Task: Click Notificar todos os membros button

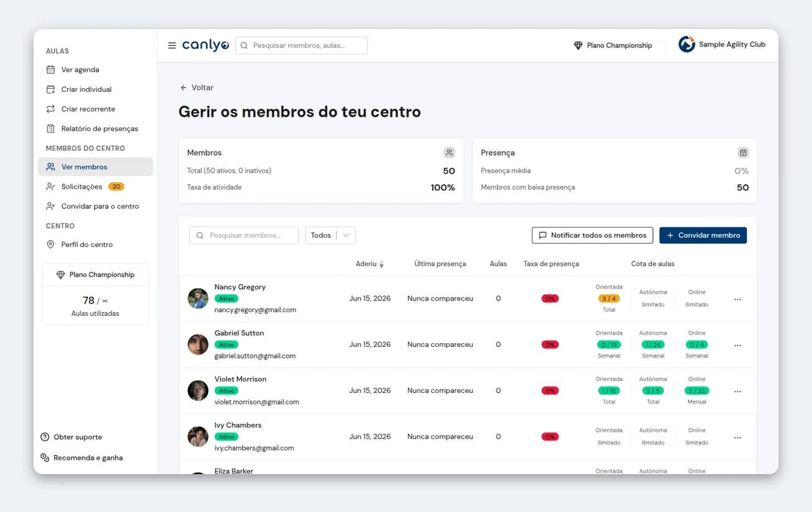Action: (x=592, y=235)
